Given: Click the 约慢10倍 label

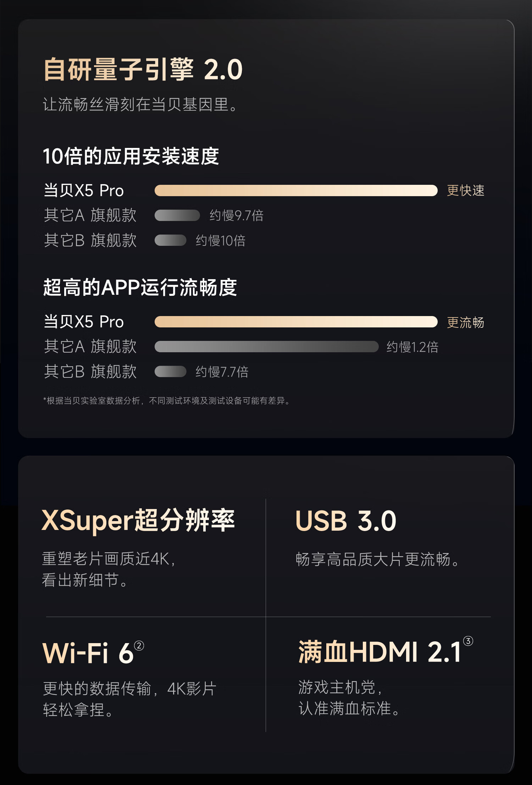Looking at the screenshot, I should [x=221, y=241].
